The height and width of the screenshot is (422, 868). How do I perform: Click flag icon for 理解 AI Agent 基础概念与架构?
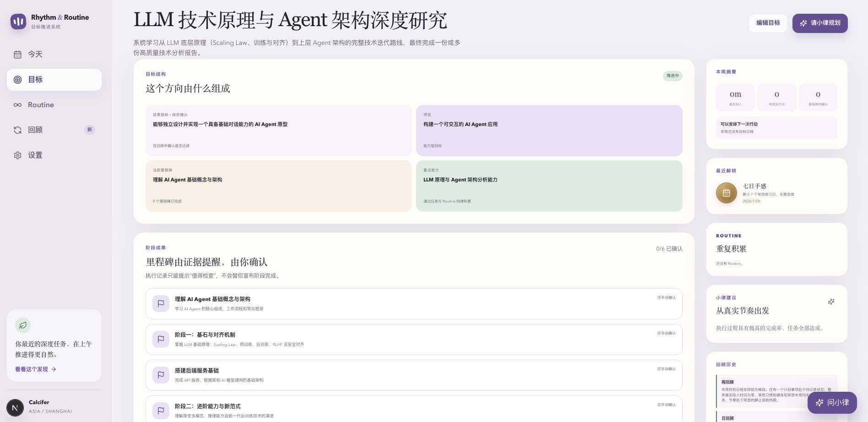[161, 303]
